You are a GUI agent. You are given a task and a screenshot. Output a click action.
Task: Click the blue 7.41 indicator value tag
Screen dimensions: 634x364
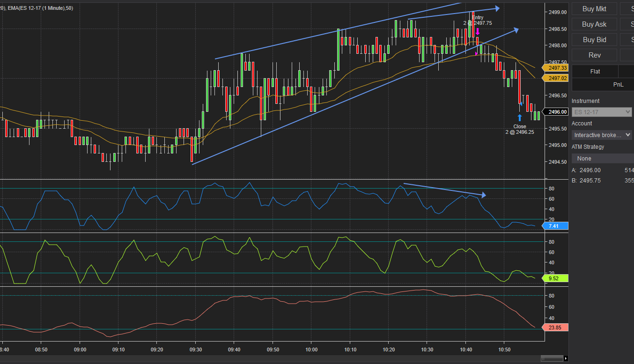pos(554,226)
